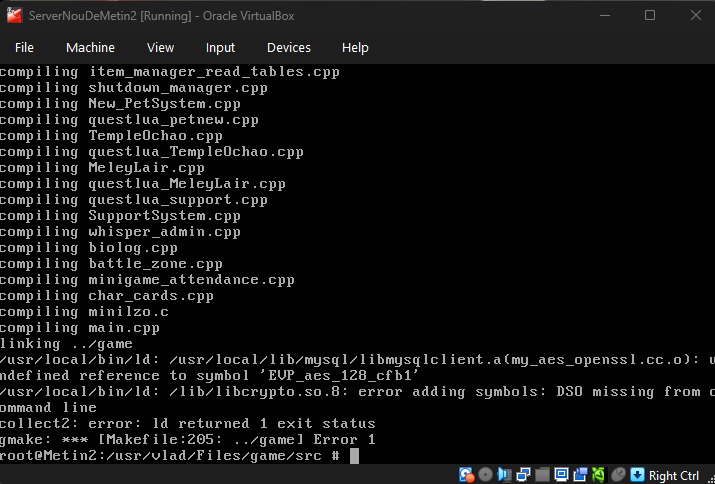The image size is (715, 484).
Task: Click the 'compiling main.cpp' line
Action: click(80, 328)
